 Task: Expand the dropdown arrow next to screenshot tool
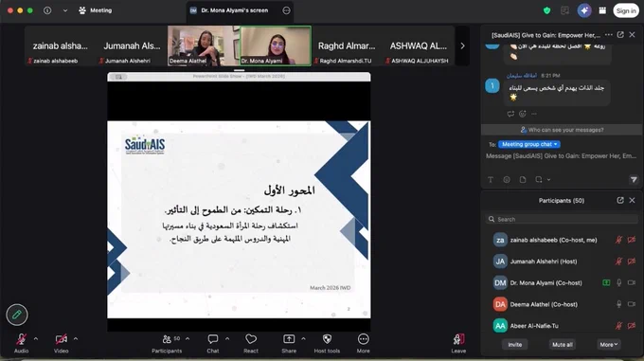click(548, 179)
